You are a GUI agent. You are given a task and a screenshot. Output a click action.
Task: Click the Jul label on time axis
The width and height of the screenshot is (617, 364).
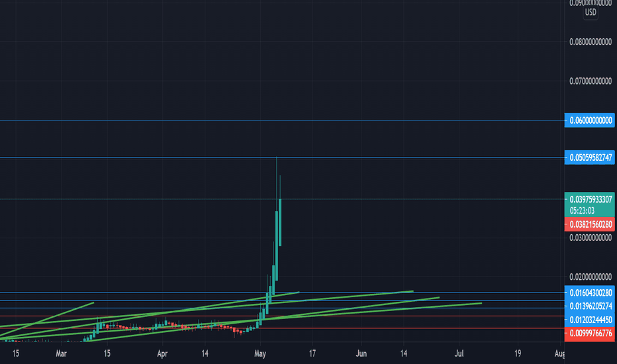(459, 353)
